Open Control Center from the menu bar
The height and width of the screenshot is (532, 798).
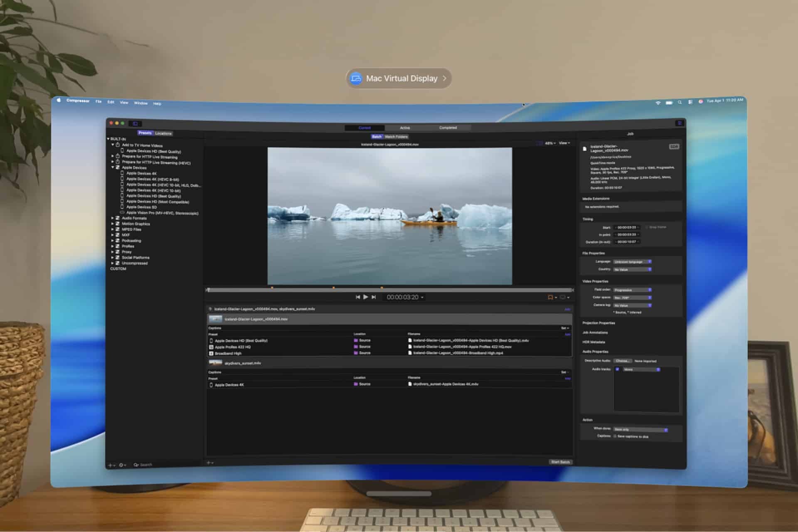point(690,102)
